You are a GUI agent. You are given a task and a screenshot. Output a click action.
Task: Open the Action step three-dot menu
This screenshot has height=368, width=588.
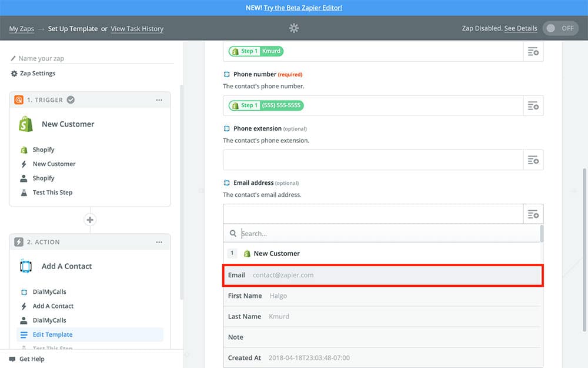click(x=159, y=242)
